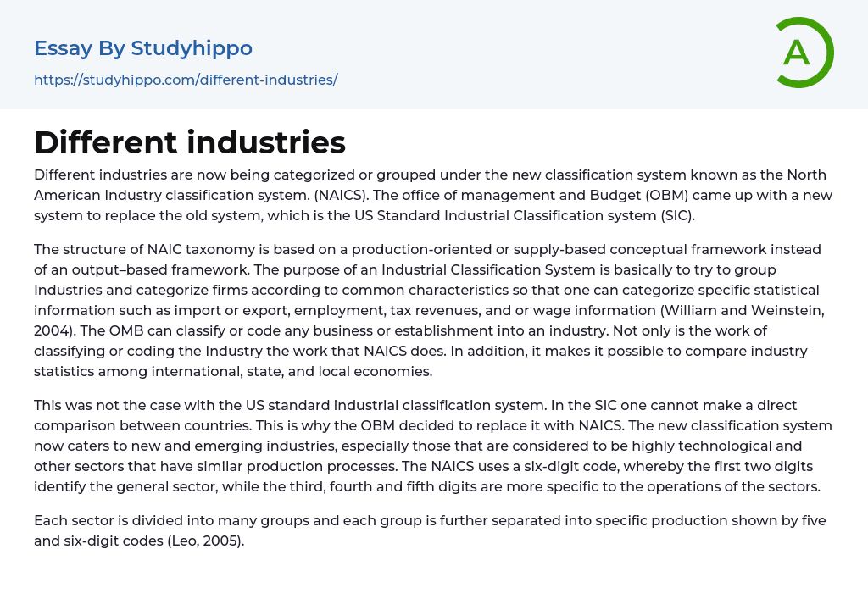Click the "Different industries" title heading
This screenshot has height=599, width=868.
(x=190, y=142)
